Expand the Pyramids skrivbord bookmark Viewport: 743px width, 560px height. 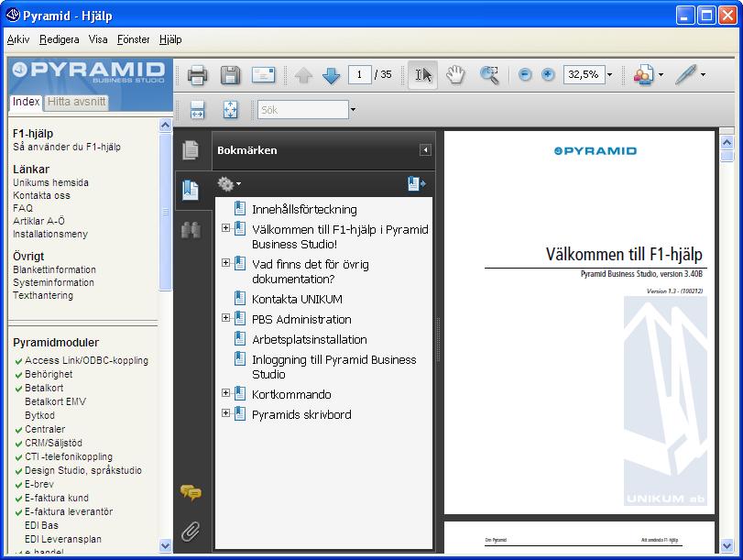point(226,413)
